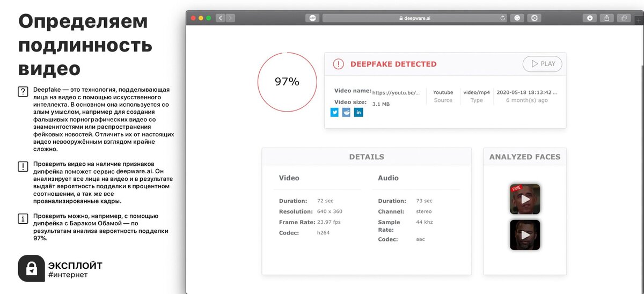Maximize the Safari window with green button
The image size is (644, 294).
point(209,18)
